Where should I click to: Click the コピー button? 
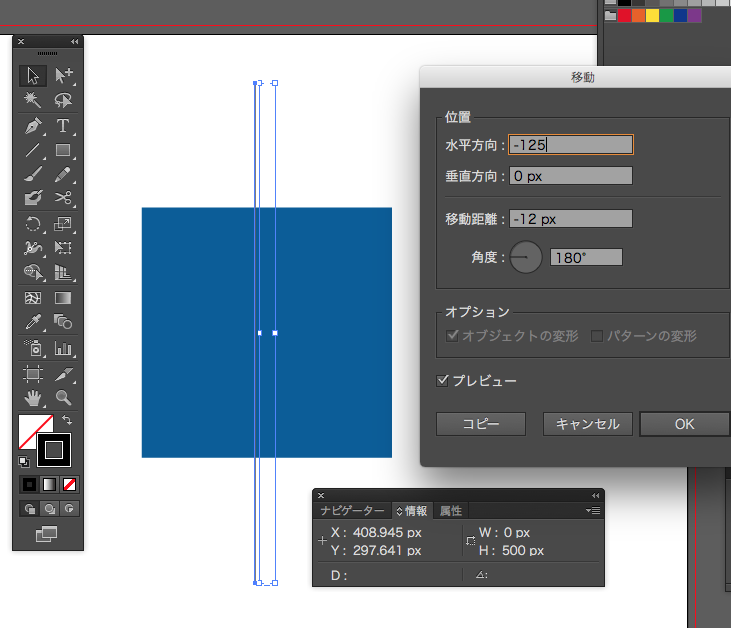pyautogui.click(x=481, y=424)
